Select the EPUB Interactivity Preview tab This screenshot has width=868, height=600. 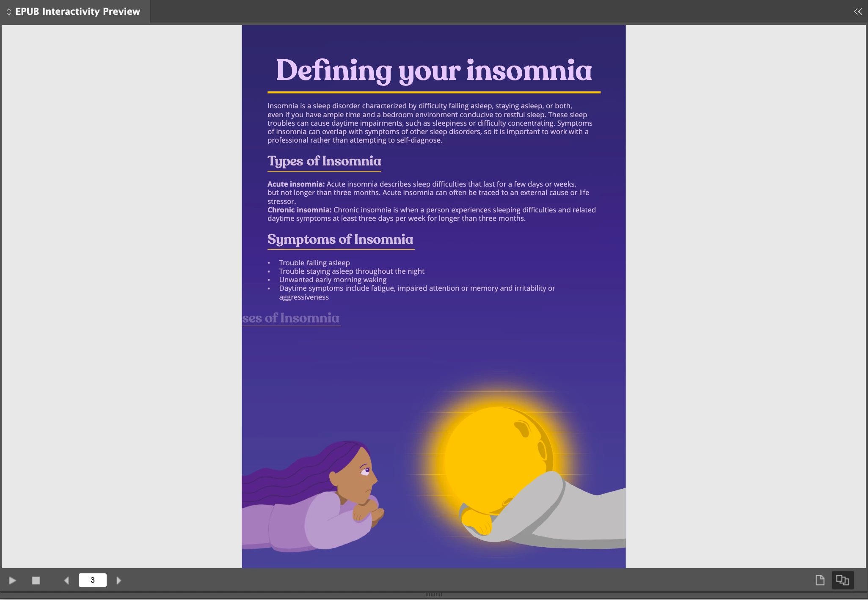[77, 11]
